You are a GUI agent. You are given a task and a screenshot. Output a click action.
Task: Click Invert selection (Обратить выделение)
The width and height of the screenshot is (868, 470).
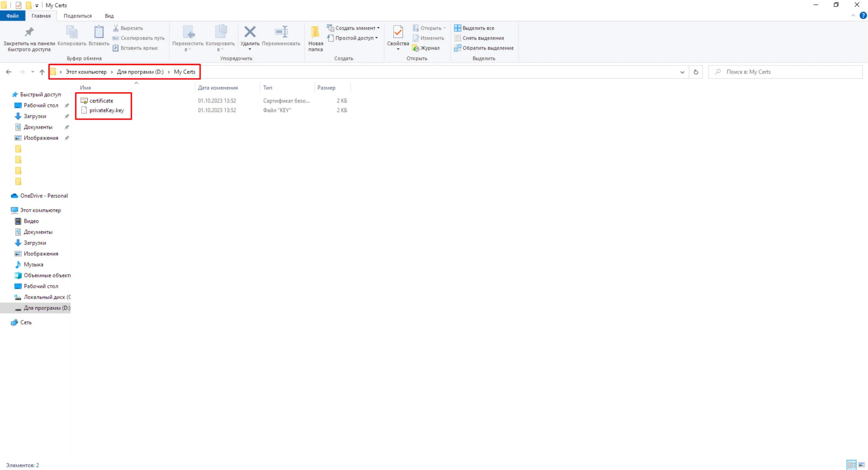click(484, 48)
